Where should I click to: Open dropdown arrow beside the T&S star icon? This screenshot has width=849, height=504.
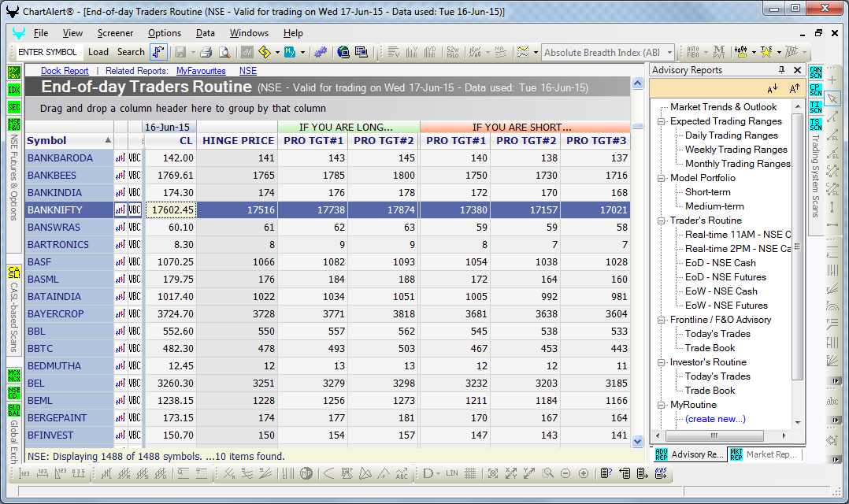779,53
